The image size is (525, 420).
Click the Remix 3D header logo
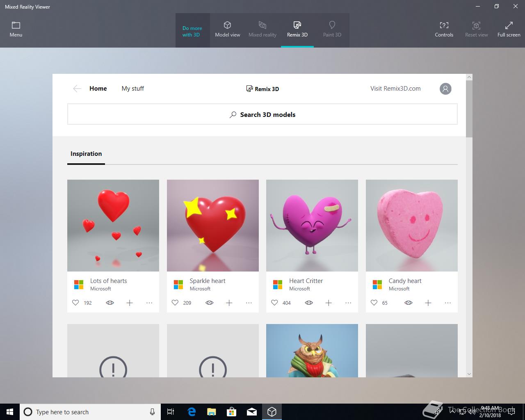262,89
